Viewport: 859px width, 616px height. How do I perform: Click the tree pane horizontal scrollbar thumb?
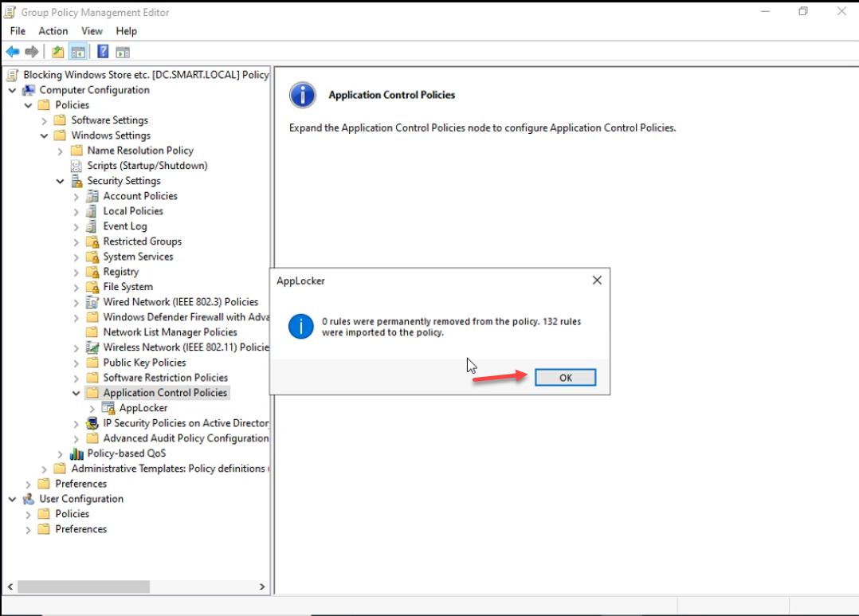coord(83,587)
